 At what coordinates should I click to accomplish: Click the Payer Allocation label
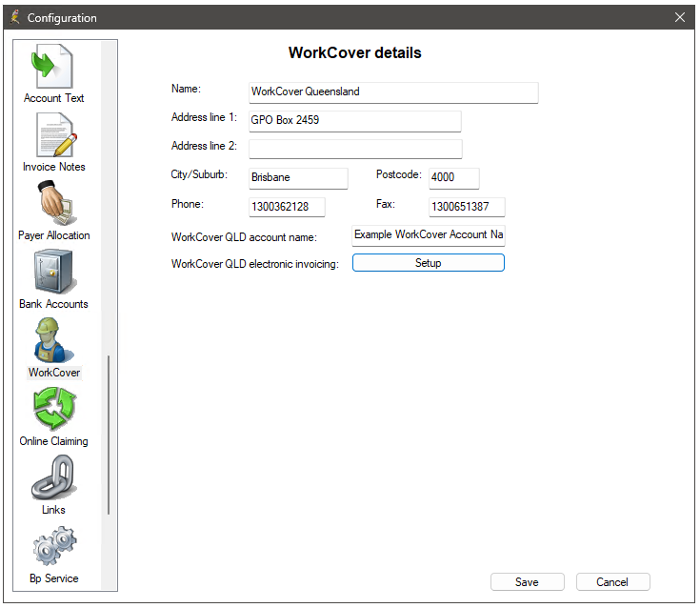[x=54, y=235]
